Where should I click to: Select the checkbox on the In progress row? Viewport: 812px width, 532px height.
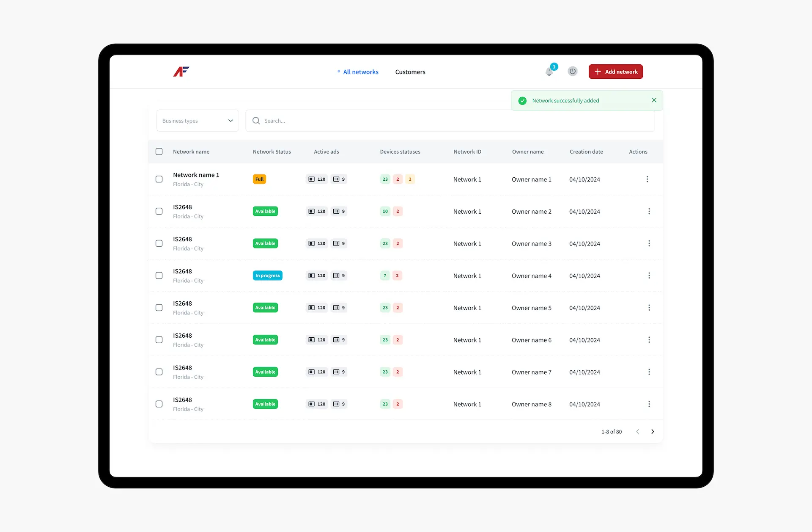click(159, 276)
